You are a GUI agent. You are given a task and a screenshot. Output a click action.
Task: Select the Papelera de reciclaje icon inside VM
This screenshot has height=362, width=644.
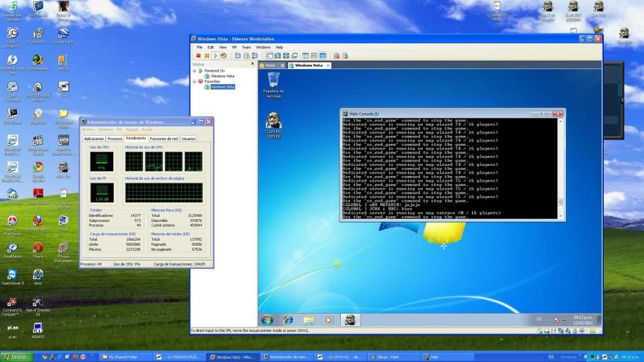[x=274, y=85]
